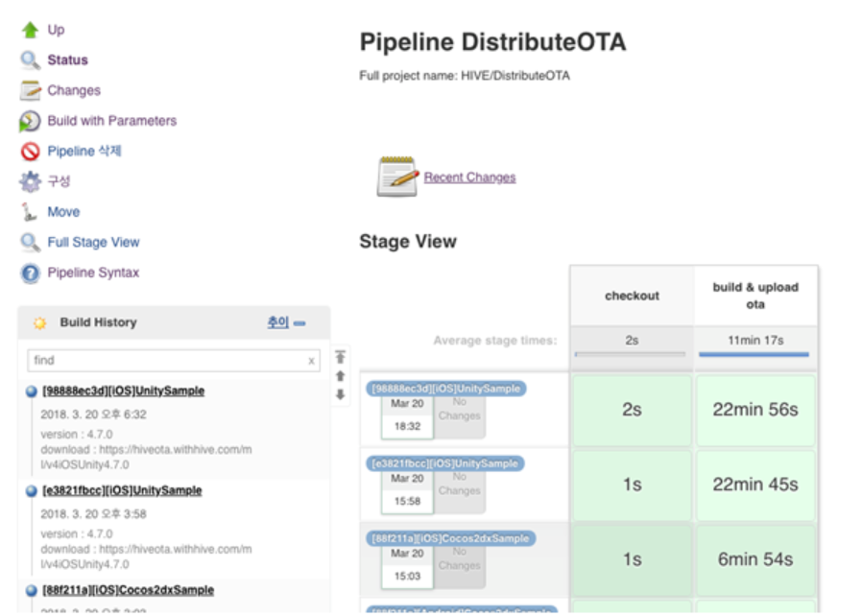The width and height of the screenshot is (862, 616).
Task: Clear the find box with x
Action: click(311, 361)
